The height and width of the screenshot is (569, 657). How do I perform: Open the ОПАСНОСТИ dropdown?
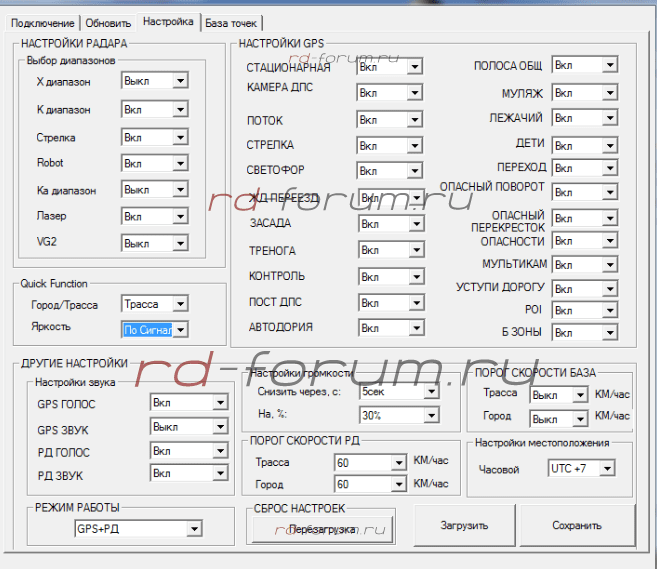[585, 241]
